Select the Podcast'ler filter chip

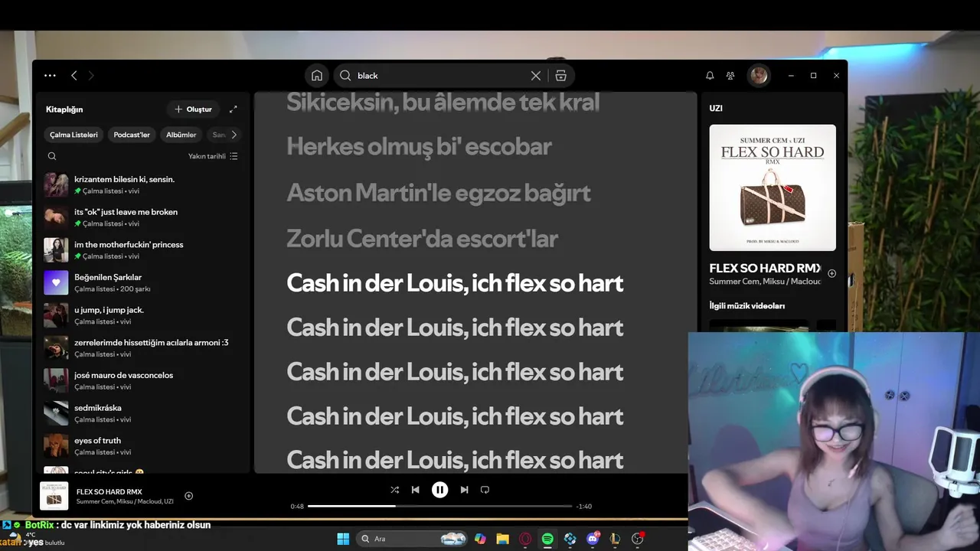[132, 135]
